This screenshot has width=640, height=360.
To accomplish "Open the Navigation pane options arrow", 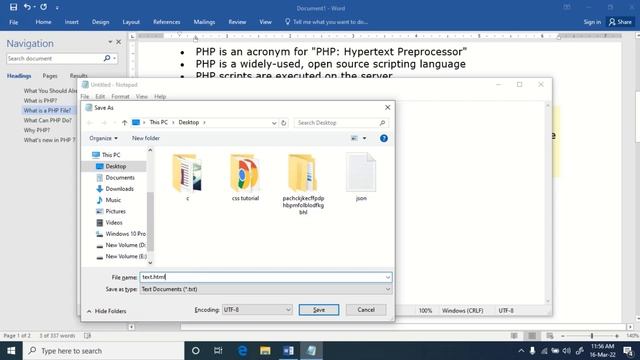I will click(x=110, y=42).
